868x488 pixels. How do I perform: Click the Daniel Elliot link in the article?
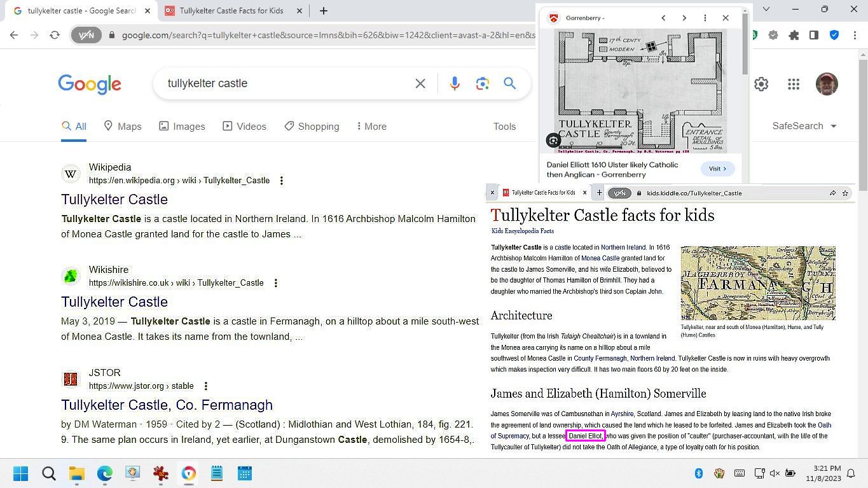pyautogui.click(x=585, y=436)
